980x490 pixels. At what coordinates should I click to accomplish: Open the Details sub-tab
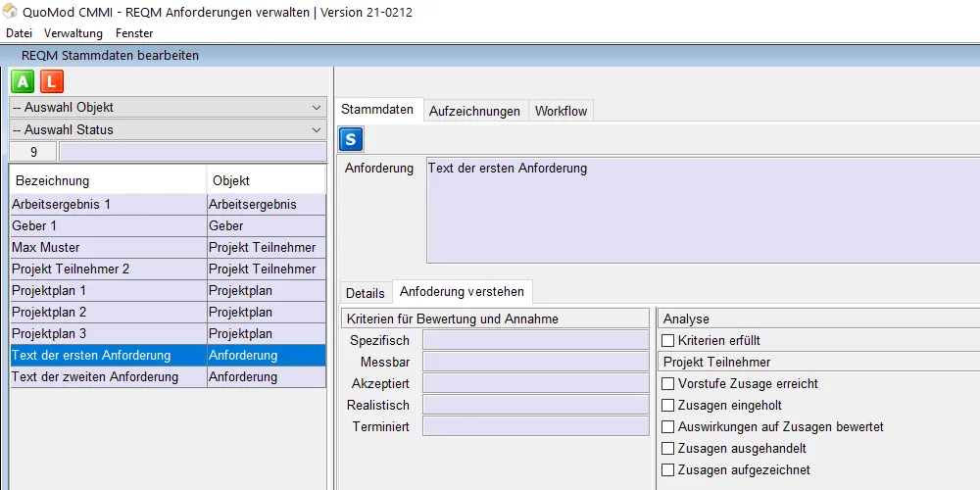tap(365, 293)
